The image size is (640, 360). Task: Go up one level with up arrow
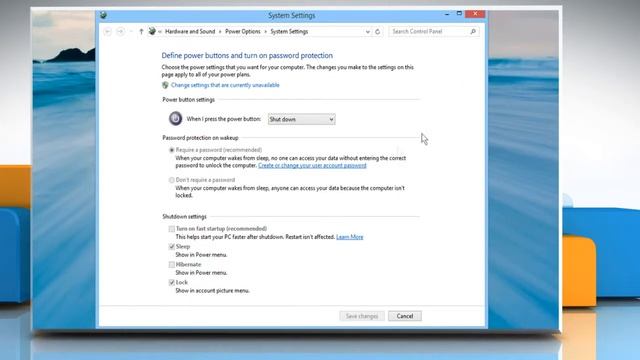pyautogui.click(x=141, y=31)
